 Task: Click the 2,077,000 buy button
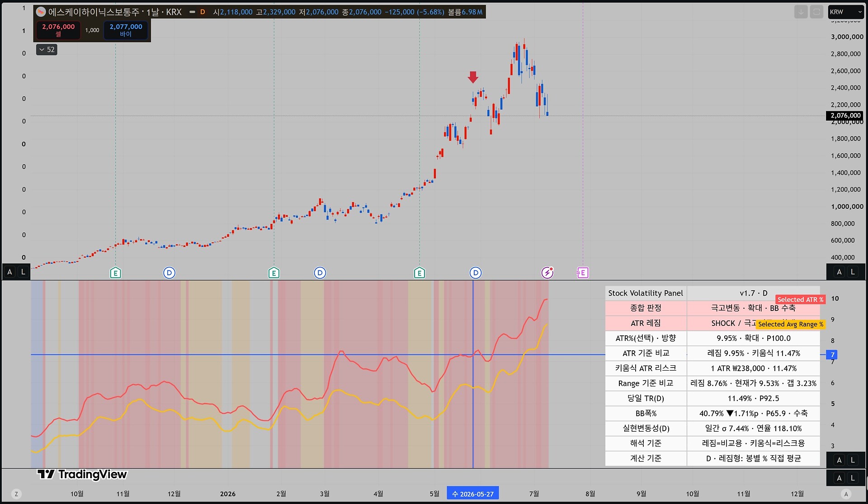click(126, 30)
